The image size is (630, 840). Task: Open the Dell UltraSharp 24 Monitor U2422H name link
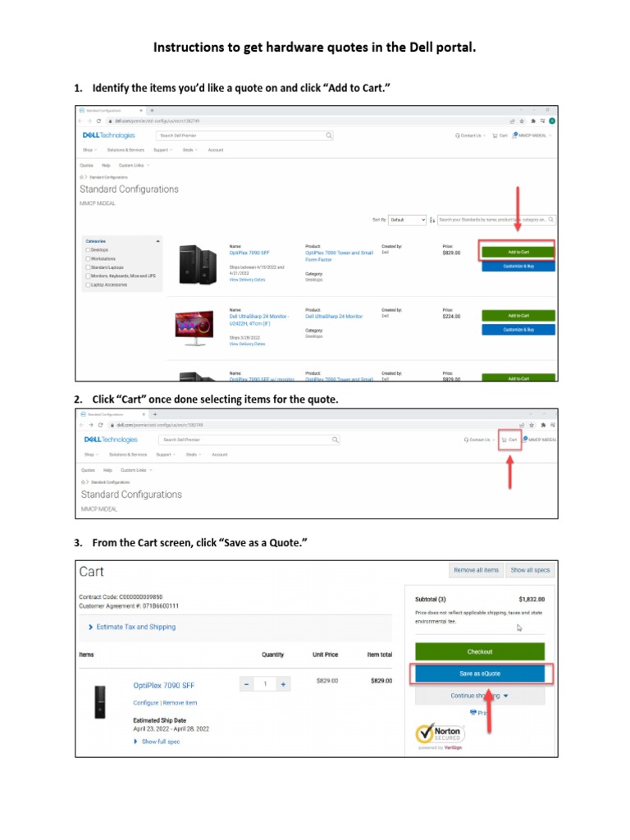click(258, 320)
